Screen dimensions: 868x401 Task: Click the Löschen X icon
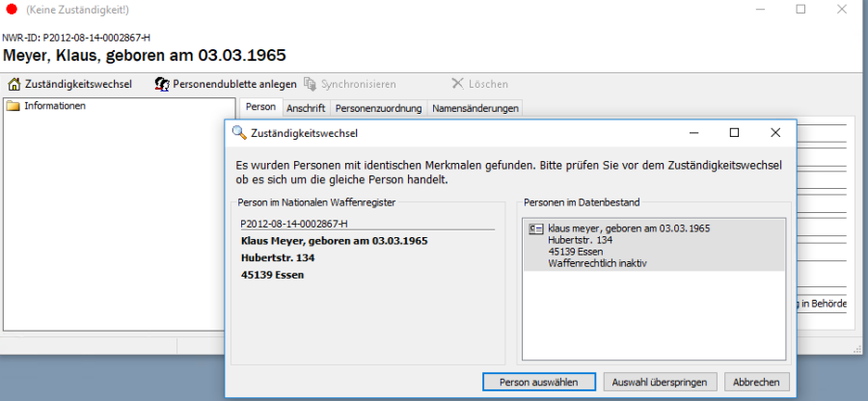click(x=457, y=84)
